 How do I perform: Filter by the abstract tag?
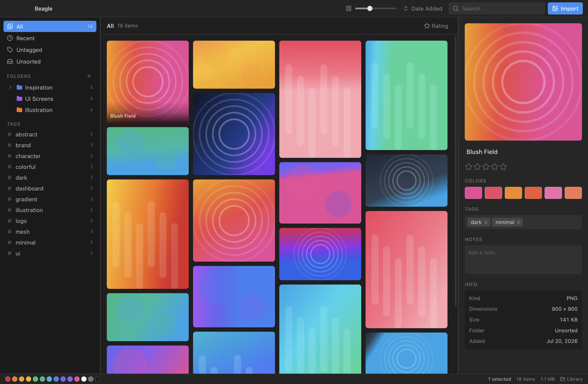point(50,134)
